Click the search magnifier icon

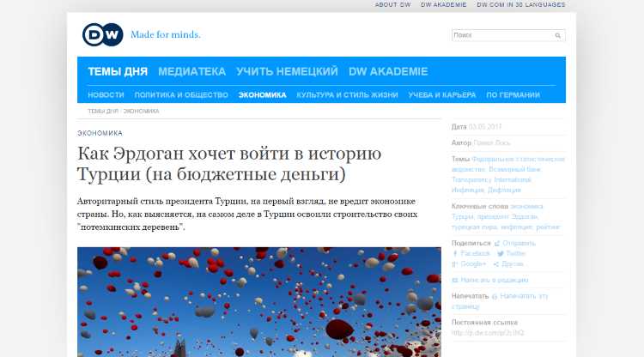[x=558, y=36]
